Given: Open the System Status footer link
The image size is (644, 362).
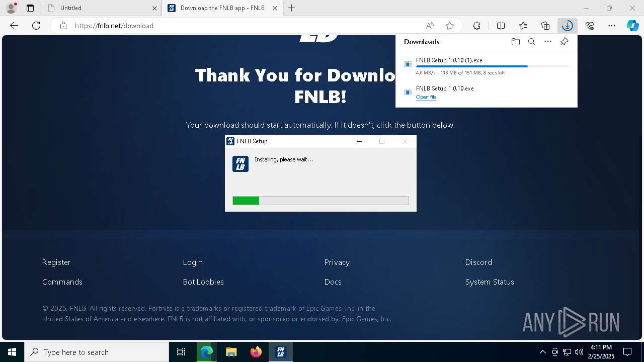Looking at the screenshot, I should click(x=490, y=282).
